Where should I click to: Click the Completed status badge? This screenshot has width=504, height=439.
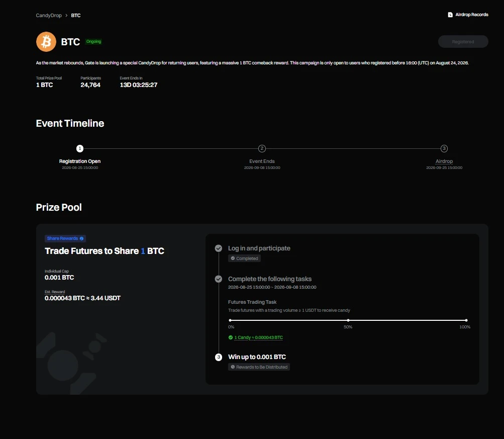point(244,258)
